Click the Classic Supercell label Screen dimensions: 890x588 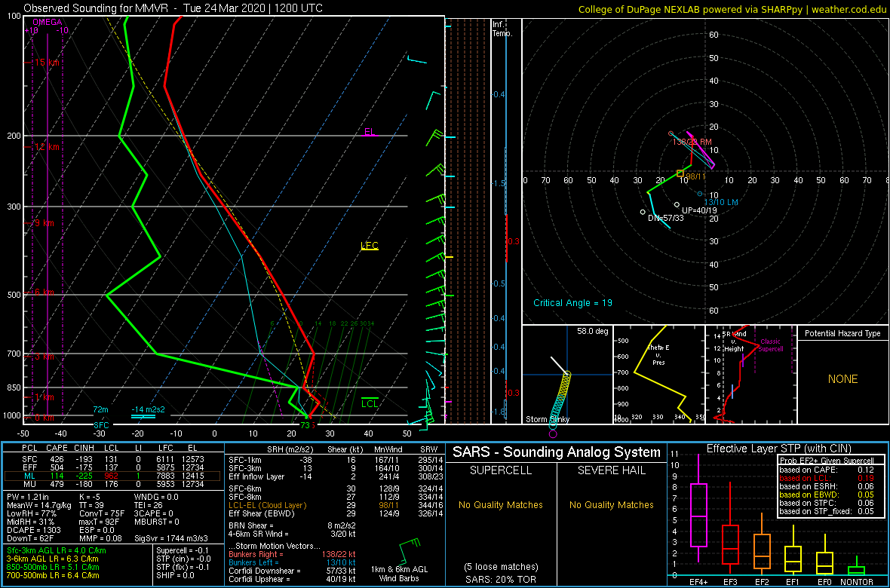point(772,345)
